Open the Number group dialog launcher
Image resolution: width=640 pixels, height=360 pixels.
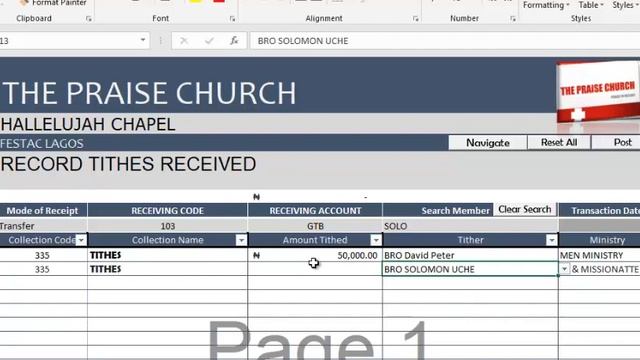pos(513,19)
